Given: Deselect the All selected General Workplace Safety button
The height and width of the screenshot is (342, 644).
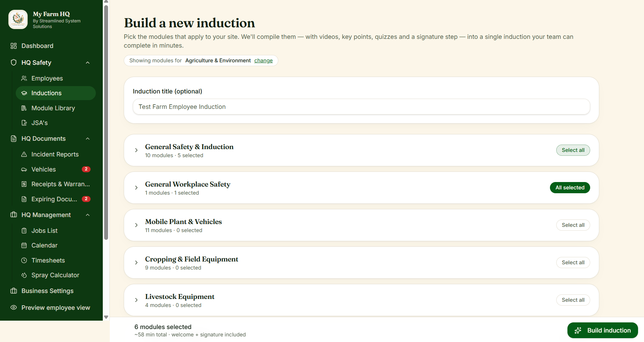Looking at the screenshot, I should (570, 188).
